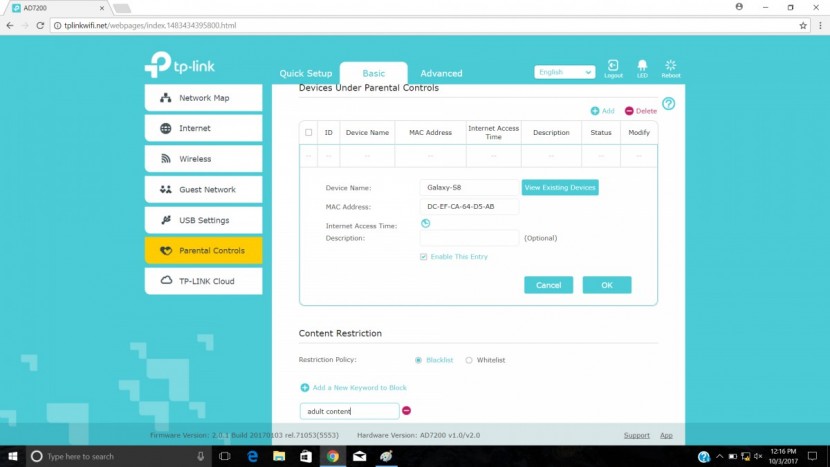Click the tp-link logo

point(180,65)
